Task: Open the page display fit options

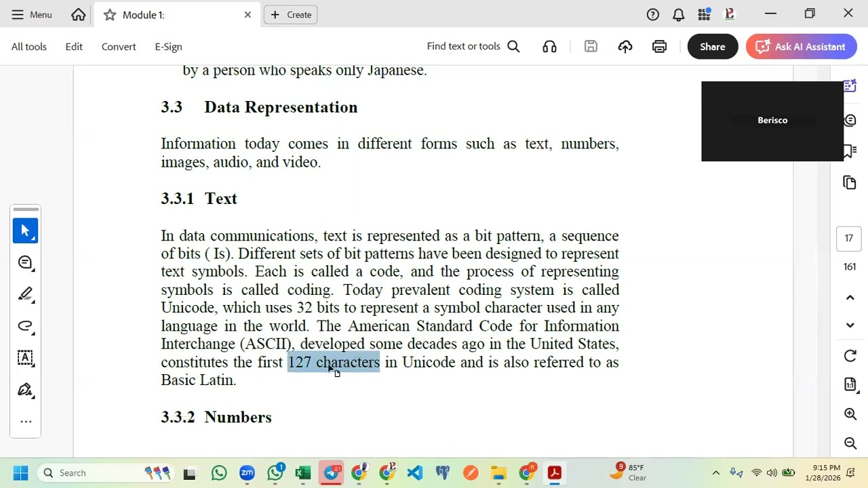Action: [x=850, y=384]
